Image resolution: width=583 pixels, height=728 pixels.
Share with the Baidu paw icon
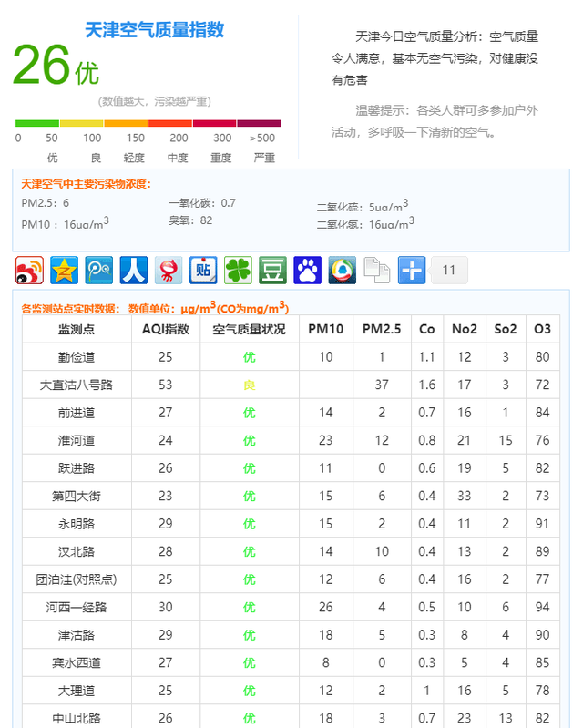pos(308,271)
